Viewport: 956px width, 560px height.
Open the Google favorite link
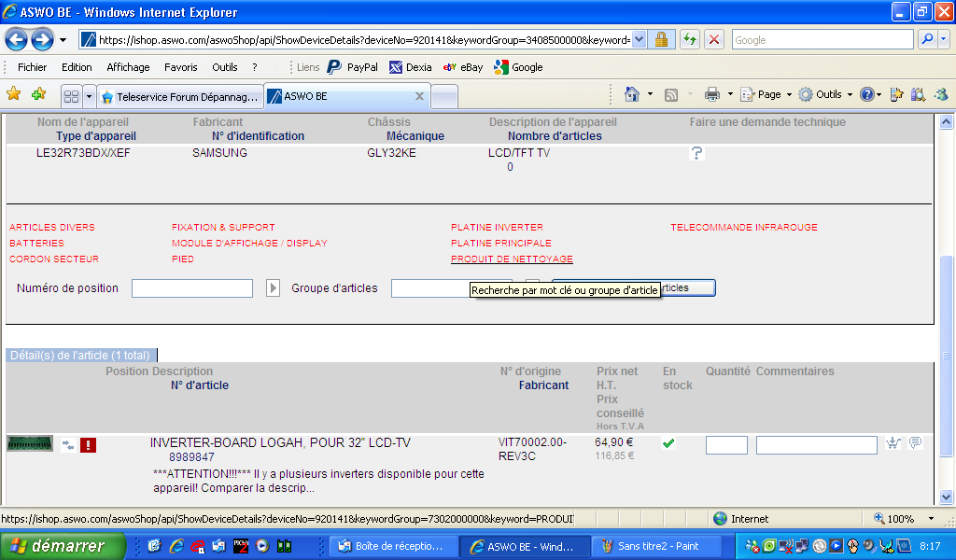519,67
